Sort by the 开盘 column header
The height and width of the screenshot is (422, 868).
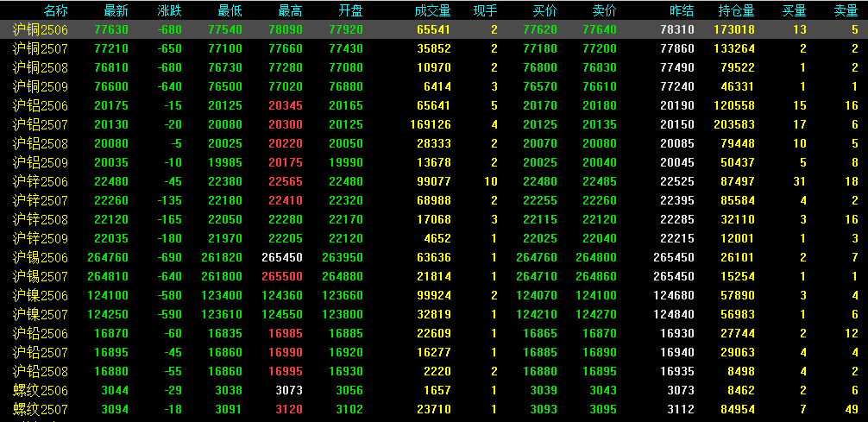[351, 10]
